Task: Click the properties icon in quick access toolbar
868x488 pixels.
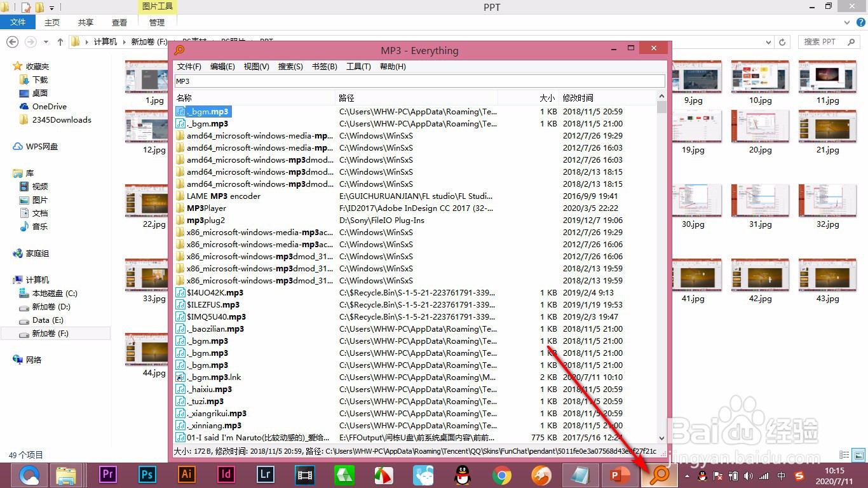Action: [26, 8]
